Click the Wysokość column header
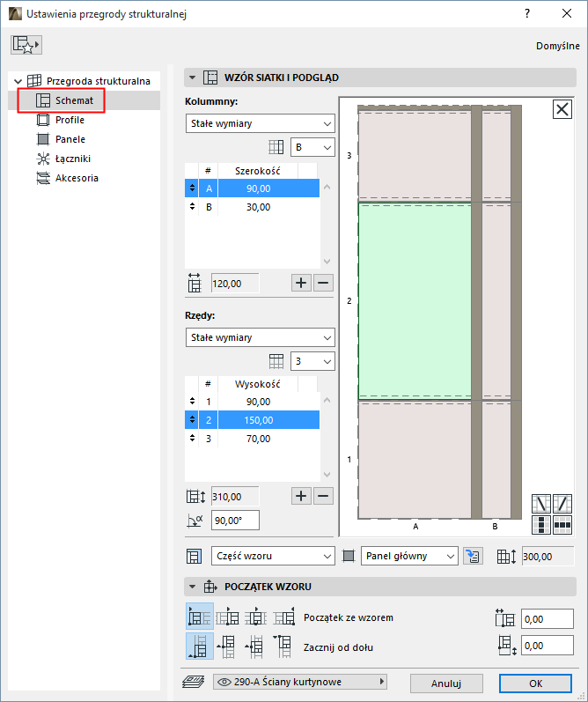The image size is (588, 702). [258, 384]
